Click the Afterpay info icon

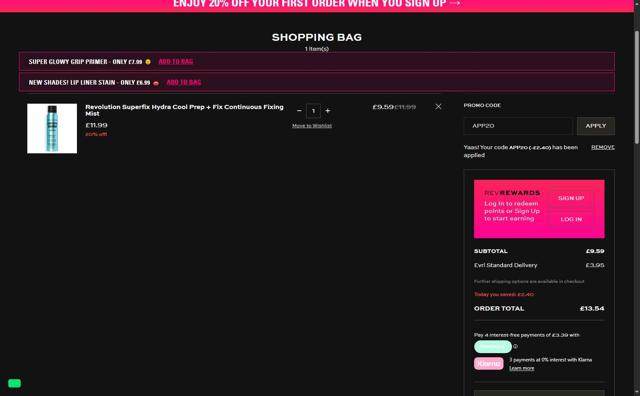[x=515, y=346]
